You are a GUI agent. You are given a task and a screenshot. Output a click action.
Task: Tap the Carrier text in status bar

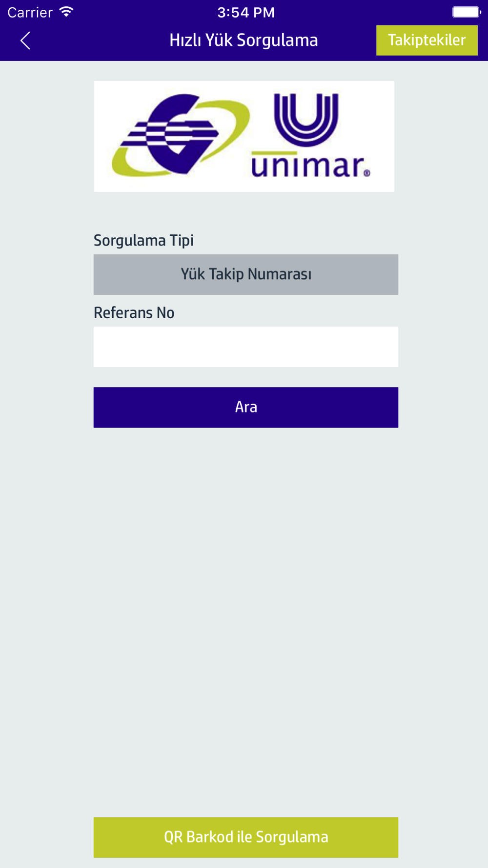(30, 12)
